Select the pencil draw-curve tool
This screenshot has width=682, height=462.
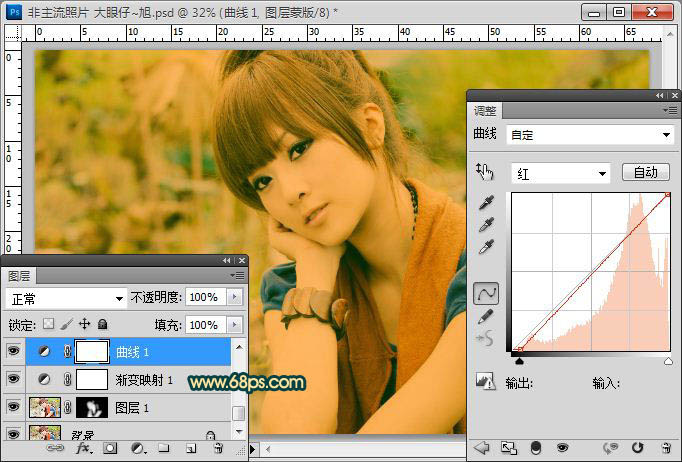point(485,316)
